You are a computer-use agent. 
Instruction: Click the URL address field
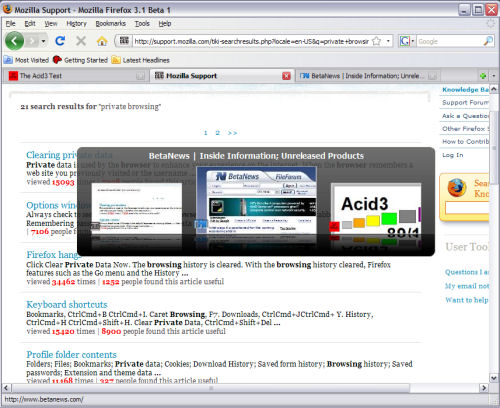(252, 41)
